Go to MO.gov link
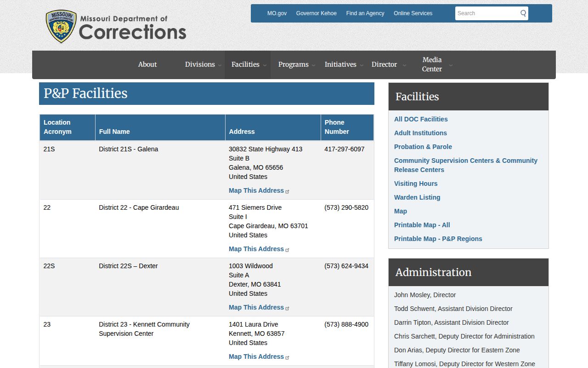The image size is (588, 368). [277, 13]
